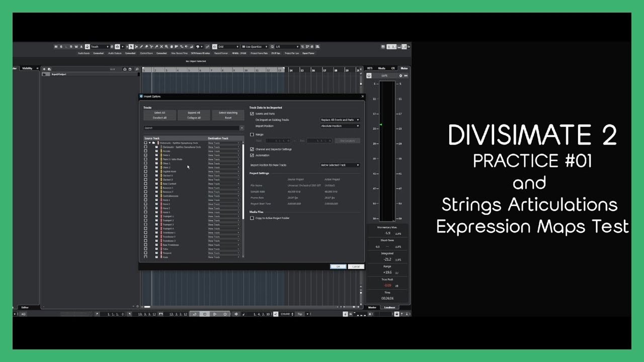
Task: Click the tempo track toggle icon
Action: click(x=275, y=314)
